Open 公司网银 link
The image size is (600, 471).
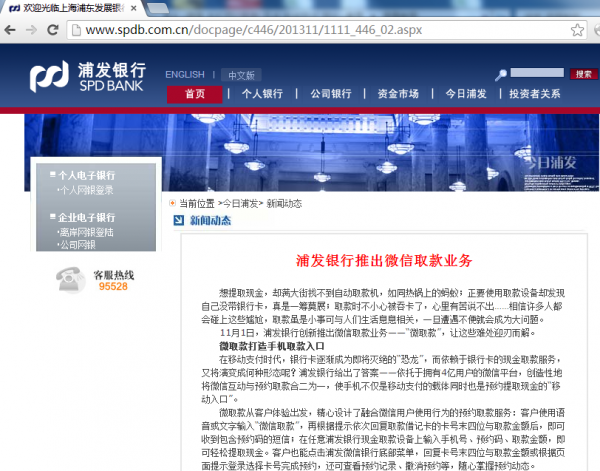78,245
